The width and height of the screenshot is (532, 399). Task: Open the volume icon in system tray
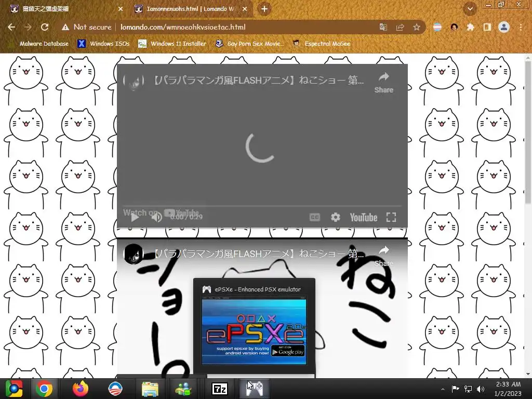tap(481, 389)
